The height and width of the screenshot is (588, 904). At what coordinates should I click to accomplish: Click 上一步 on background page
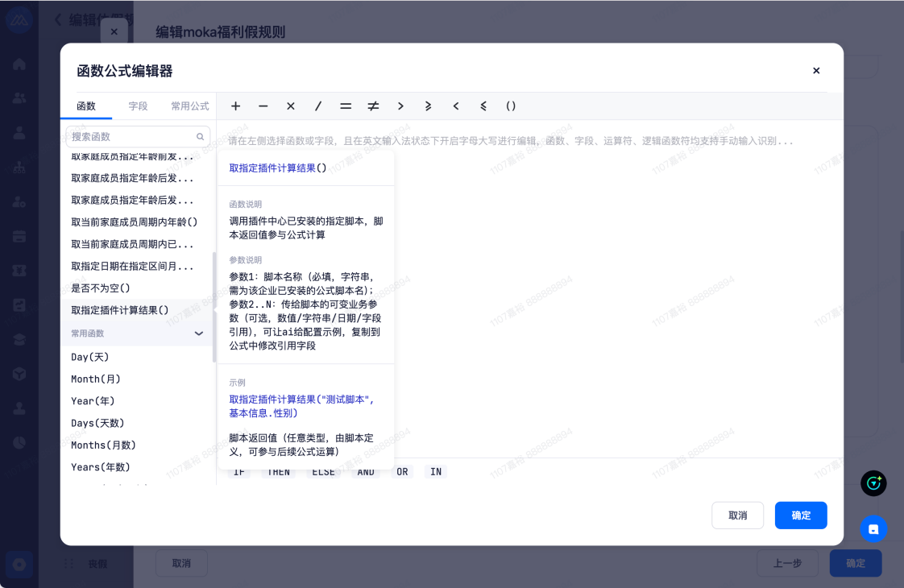point(787,563)
